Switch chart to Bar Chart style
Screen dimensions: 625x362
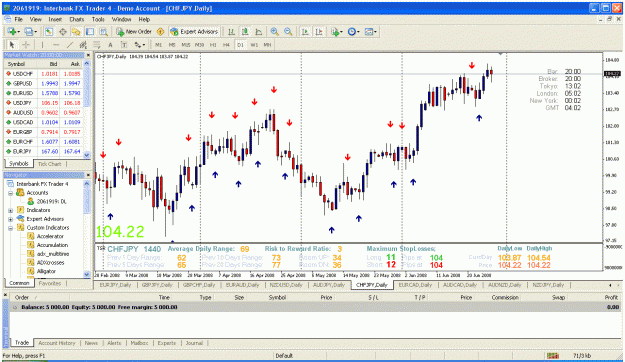coord(231,31)
